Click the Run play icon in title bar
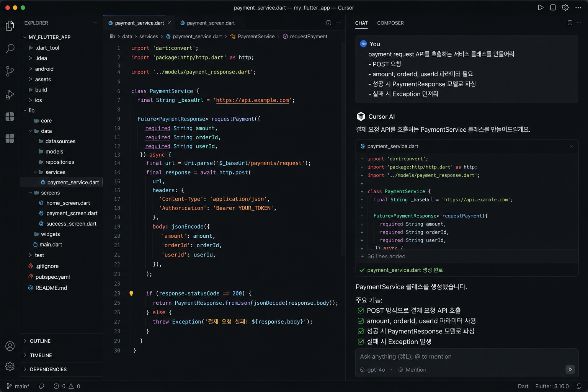 coord(541,8)
